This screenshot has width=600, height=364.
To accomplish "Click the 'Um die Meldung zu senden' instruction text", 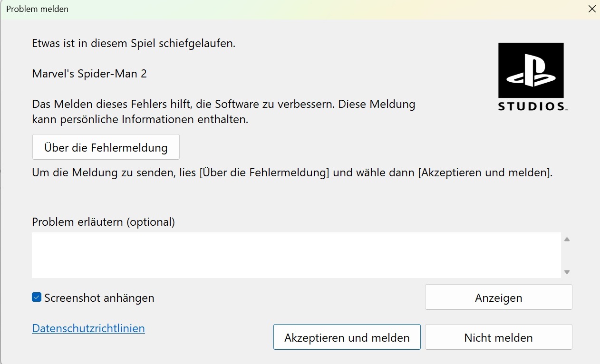I will pos(292,172).
